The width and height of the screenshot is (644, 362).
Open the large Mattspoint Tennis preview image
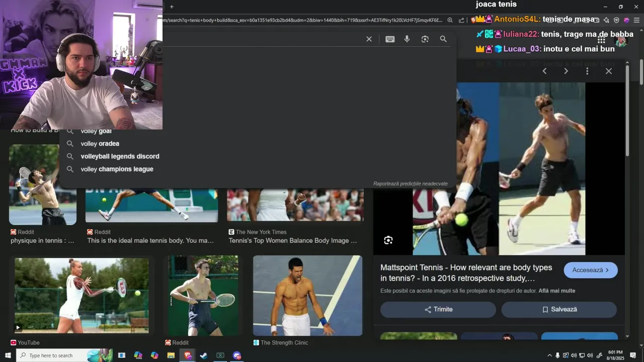pos(499,168)
